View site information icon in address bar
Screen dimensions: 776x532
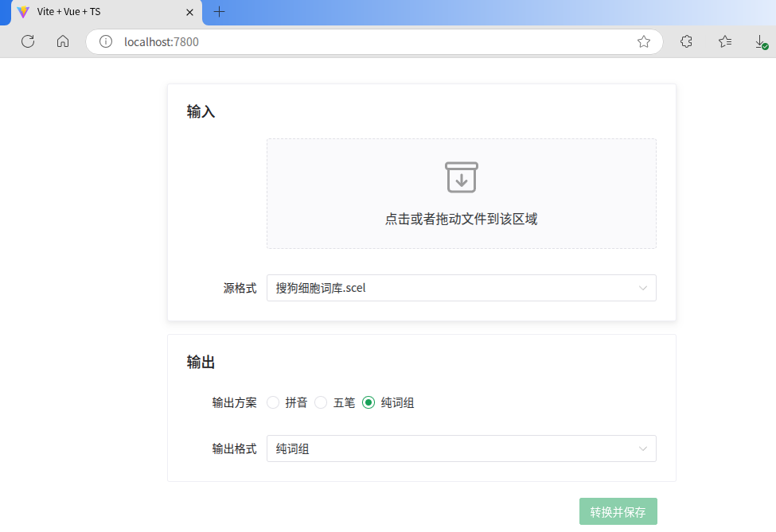click(x=106, y=41)
